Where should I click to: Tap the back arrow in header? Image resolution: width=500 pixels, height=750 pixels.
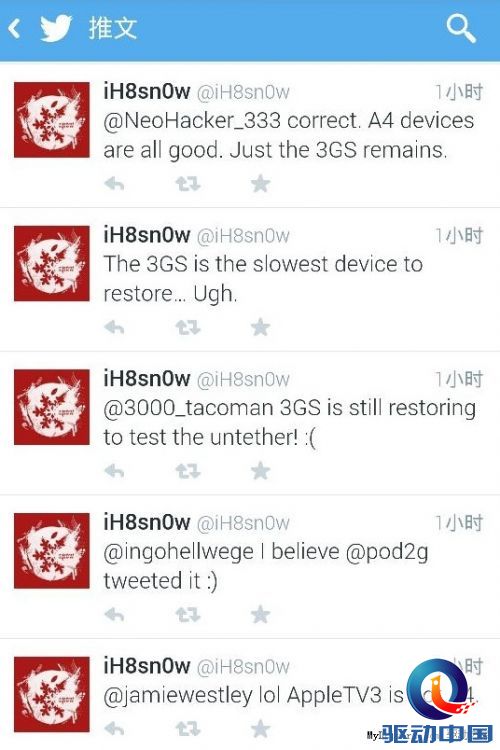tap(14, 29)
